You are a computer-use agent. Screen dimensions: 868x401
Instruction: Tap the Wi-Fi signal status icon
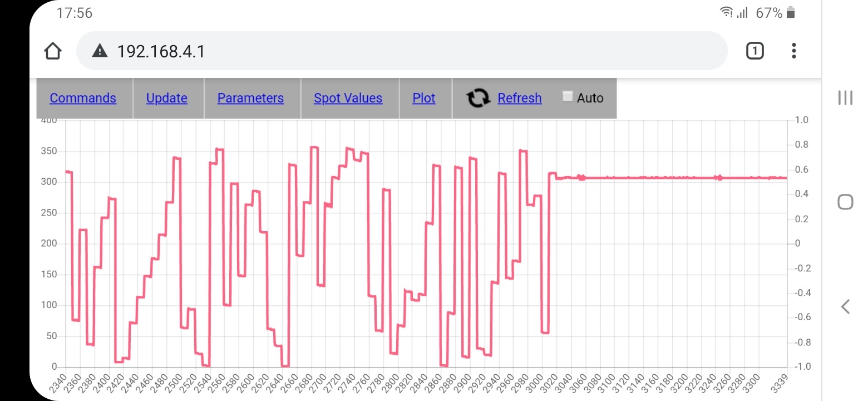pyautogui.click(x=726, y=12)
